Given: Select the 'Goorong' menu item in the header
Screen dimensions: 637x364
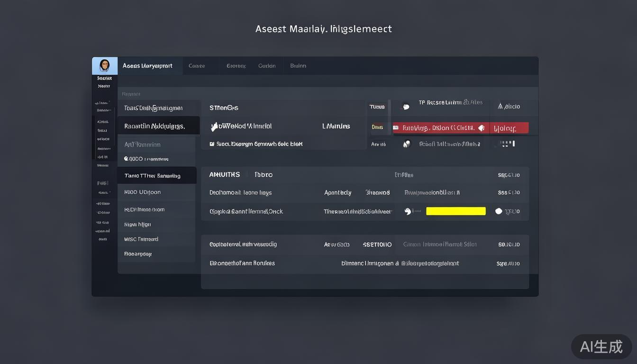Looking at the screenshot, I should click(236, 65).
